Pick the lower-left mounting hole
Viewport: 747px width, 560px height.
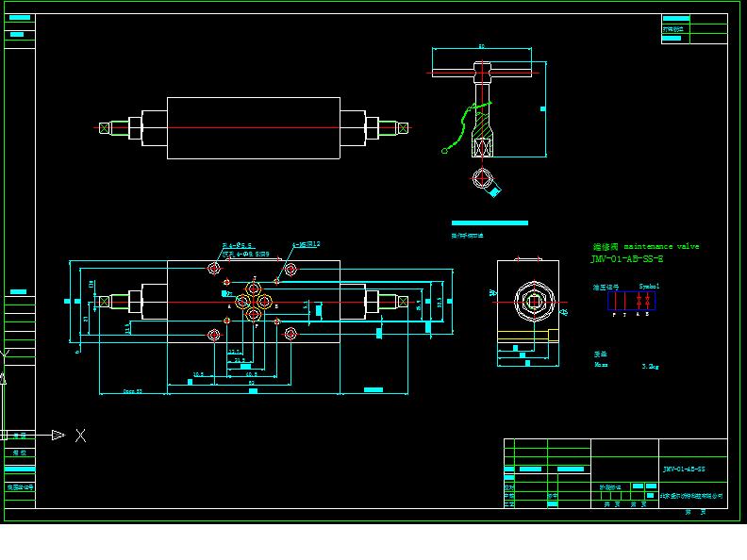pyautogui.click(x=214, y=335)
